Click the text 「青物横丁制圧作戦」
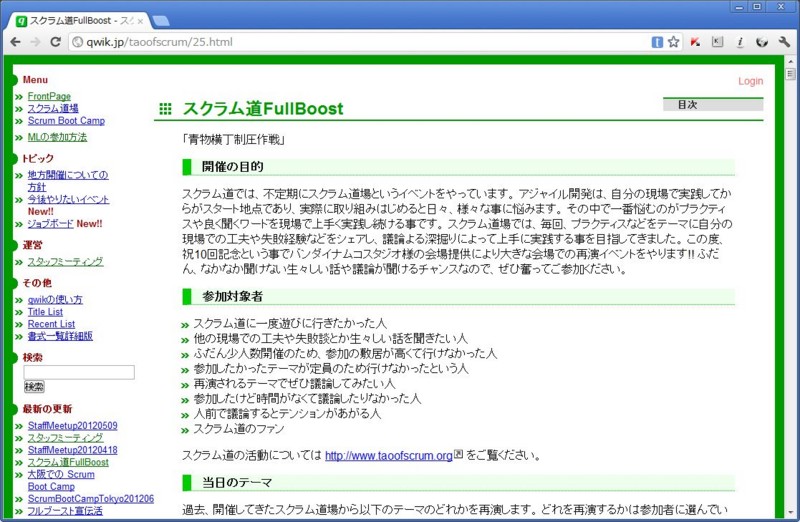Viewport: 800px width, 522px height. click(x=234, y=139)
